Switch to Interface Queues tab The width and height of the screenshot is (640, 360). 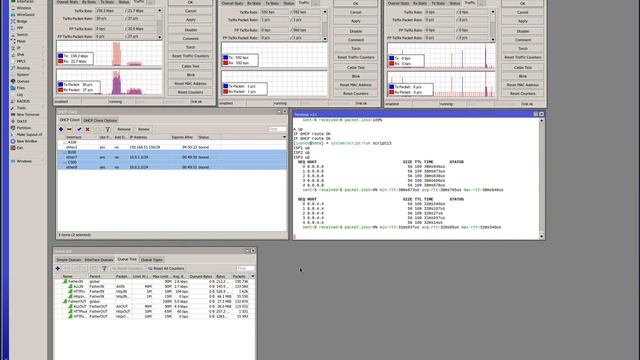(x=99, y=260)
